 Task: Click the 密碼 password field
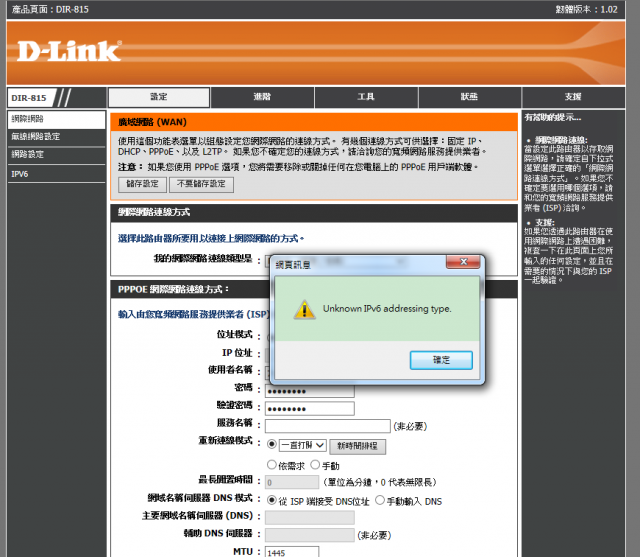pyautogui.click(x=309, y=391)
